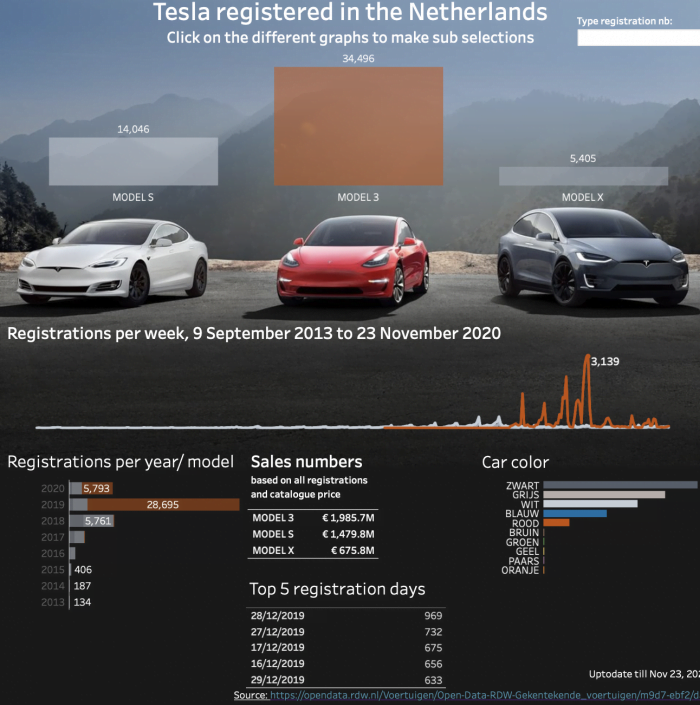
Task: Select the 2018 registrations bar
Action: 91,521
